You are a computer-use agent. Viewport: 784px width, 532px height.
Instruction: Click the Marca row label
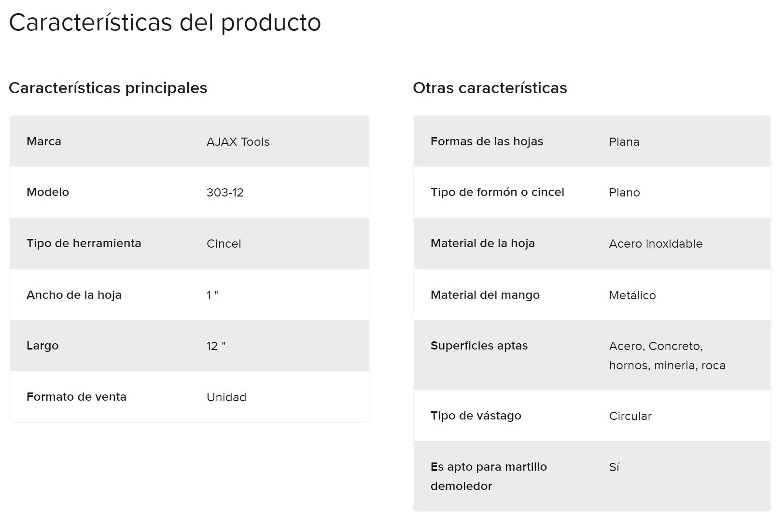[x=44, y=141]
